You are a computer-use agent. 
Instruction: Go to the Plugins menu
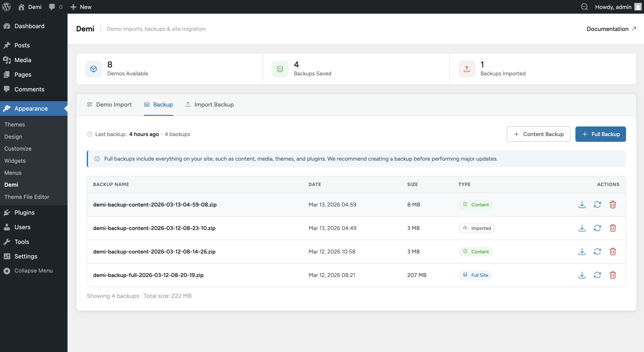pyautogui.click(x=24, y=212)
